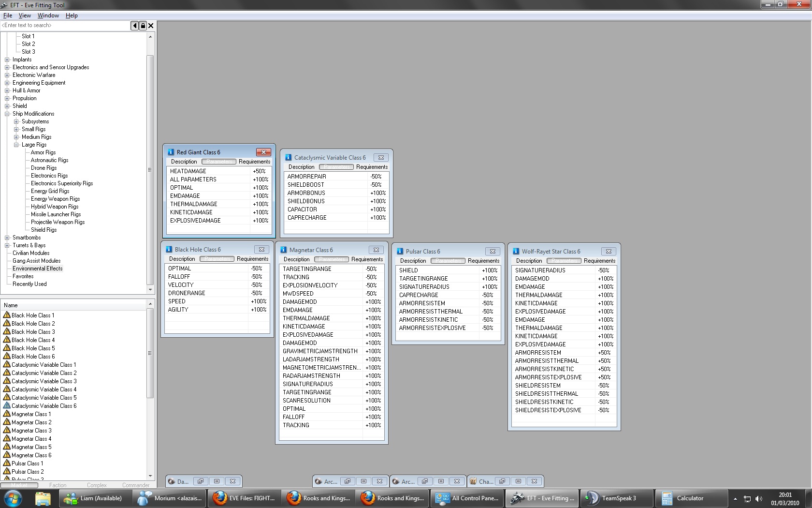
Task: Switch to the Faction tab
Action: 58,485
